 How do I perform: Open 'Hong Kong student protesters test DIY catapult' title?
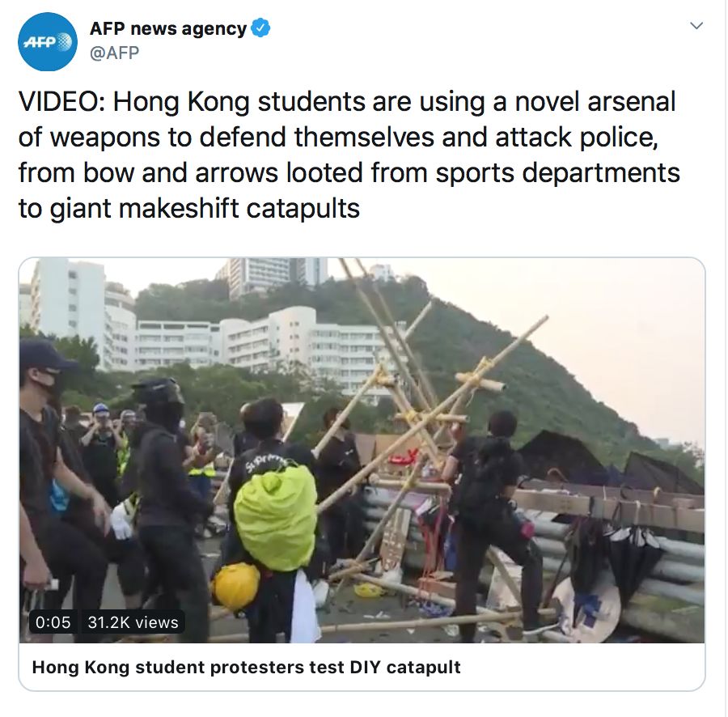(x=247, y=668)
